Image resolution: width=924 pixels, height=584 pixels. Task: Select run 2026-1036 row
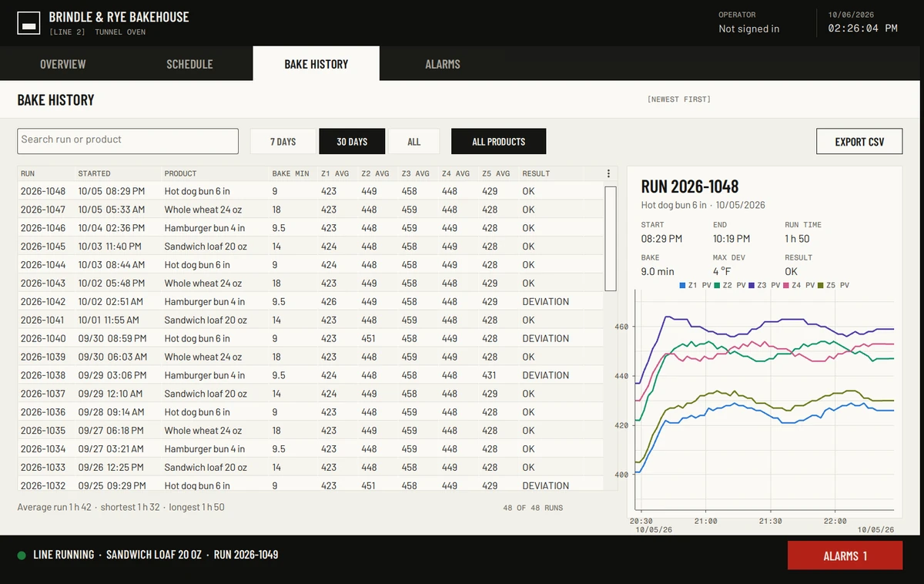pos(310,412)
